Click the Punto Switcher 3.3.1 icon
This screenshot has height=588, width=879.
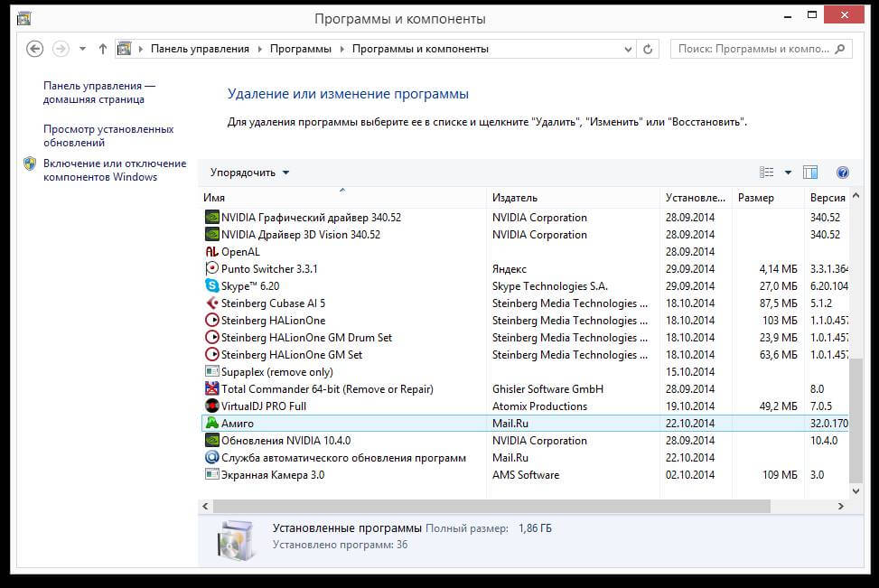coord(212,268)
